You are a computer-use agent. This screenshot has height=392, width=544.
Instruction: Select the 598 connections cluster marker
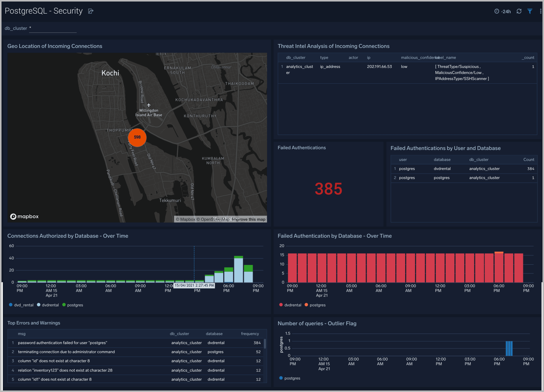click(x=137, y=137)
